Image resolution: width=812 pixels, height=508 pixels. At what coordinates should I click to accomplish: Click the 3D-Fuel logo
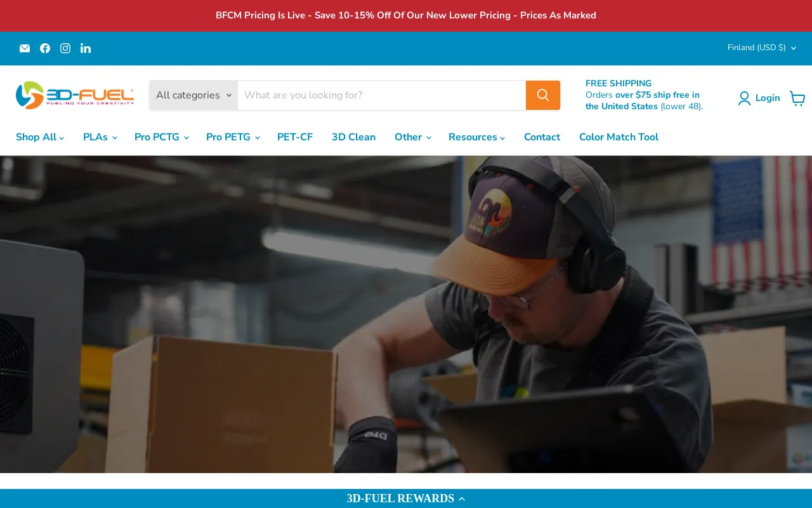tap(75, 95)
